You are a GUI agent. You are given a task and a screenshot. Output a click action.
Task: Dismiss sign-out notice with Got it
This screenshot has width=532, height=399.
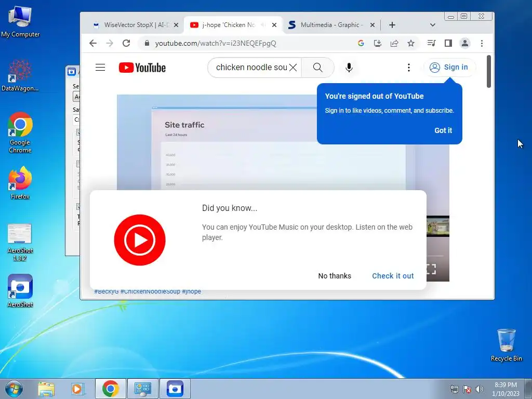pos(443,130)
